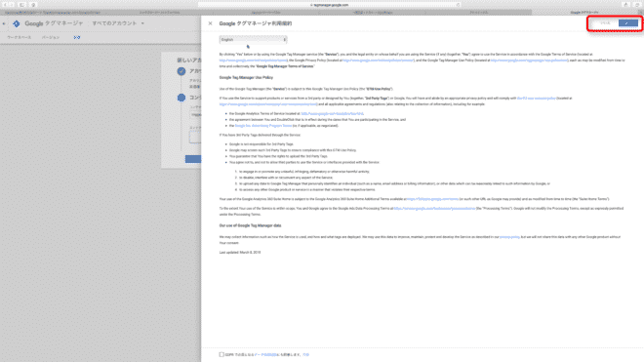Click 'Last updated: March 8, 2018' text
The height and width of the screenshot is (362, 644).
(240, 253)
